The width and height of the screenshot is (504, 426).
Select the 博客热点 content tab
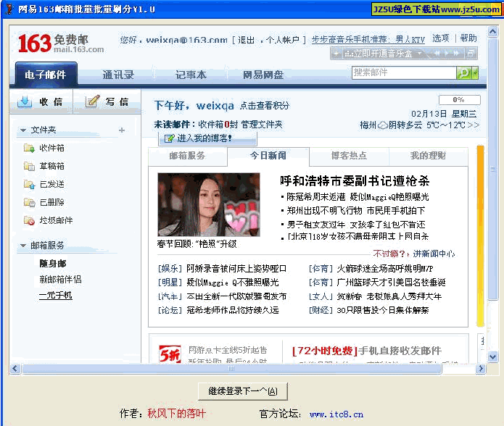[x=349, y=156]
